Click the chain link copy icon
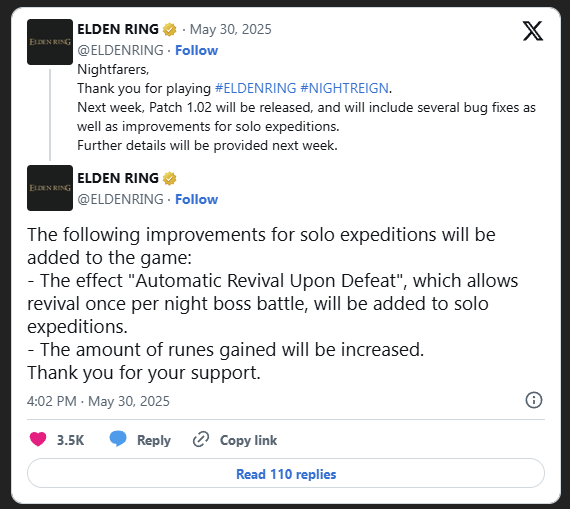 point(201,440)
